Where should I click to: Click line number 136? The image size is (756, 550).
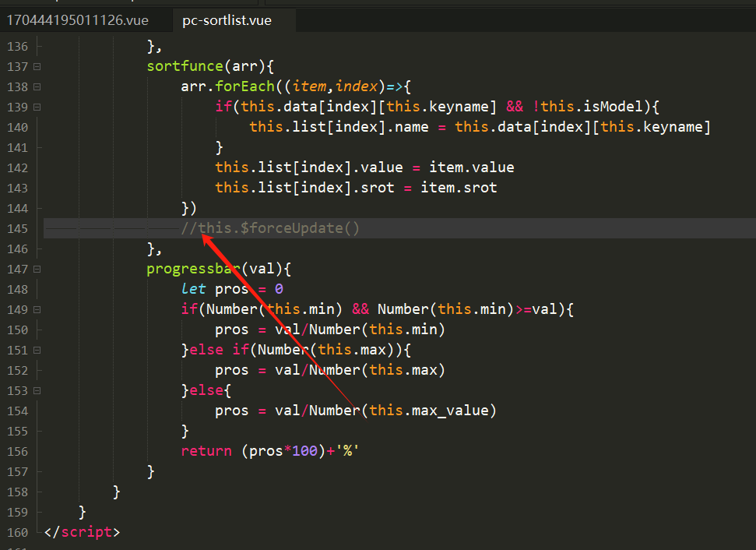point(17,46)
